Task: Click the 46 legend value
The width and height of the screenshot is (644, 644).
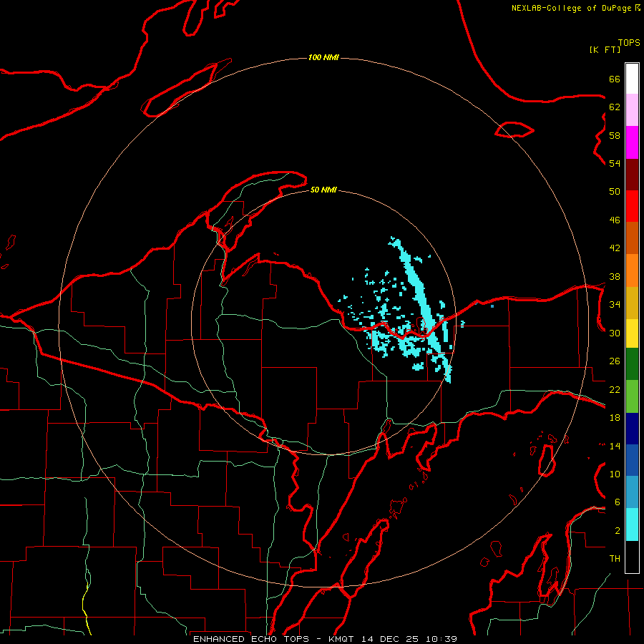Action: click(x=615, y=220)
